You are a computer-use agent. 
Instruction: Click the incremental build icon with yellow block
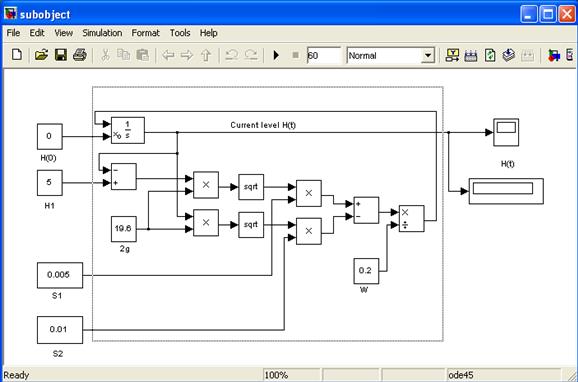[452, 55]
